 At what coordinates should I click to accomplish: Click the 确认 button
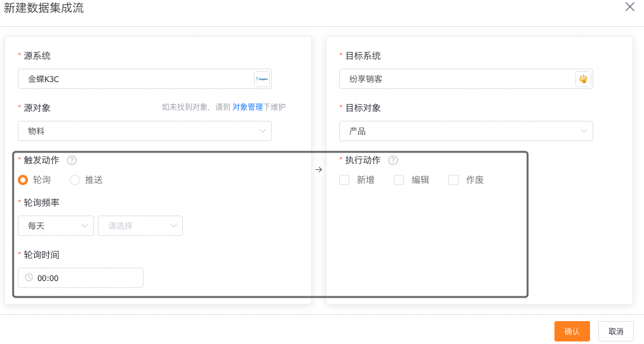tap(572, 331)
